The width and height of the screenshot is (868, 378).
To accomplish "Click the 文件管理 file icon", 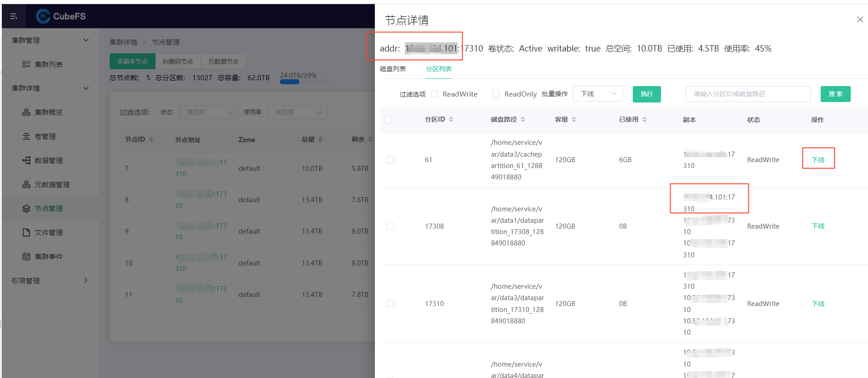I will click(26, 232).
